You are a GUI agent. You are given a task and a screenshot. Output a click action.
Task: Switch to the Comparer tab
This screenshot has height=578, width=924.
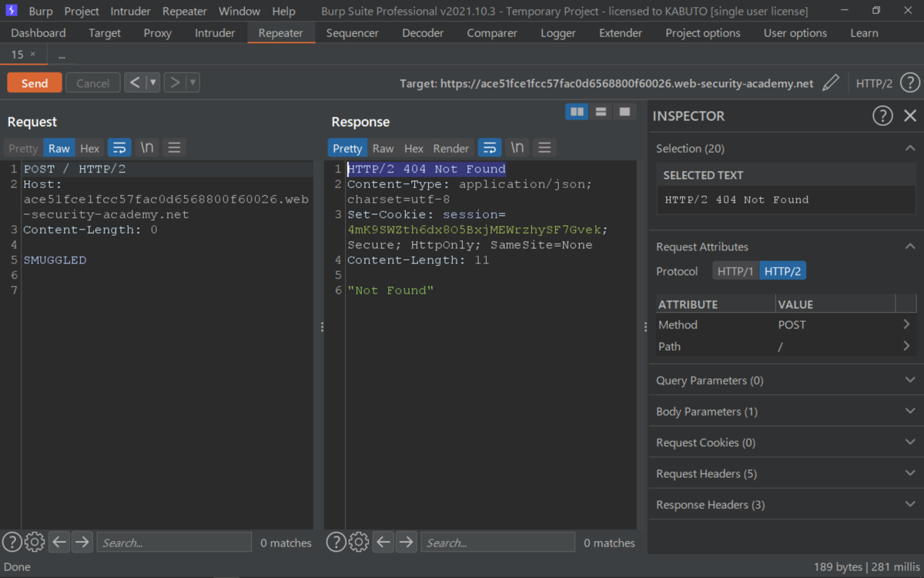pos(492,33)
